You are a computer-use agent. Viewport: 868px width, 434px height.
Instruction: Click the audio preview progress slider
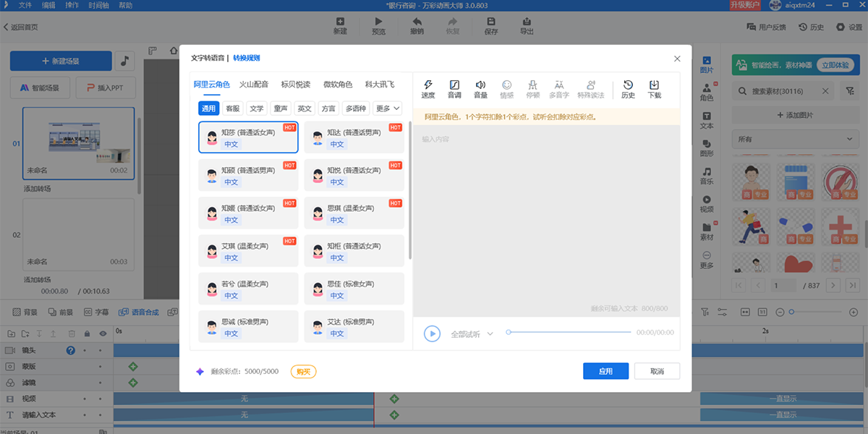(569, 333)
